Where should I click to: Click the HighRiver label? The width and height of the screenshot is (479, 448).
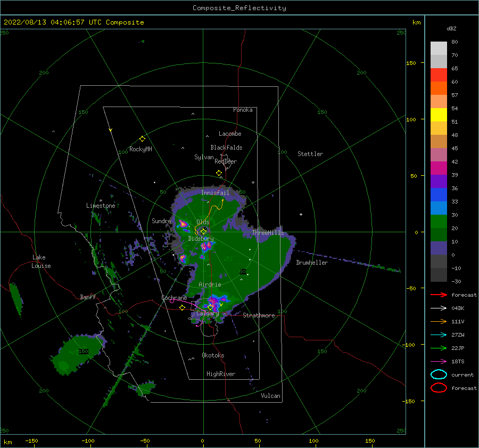point(221,374)
